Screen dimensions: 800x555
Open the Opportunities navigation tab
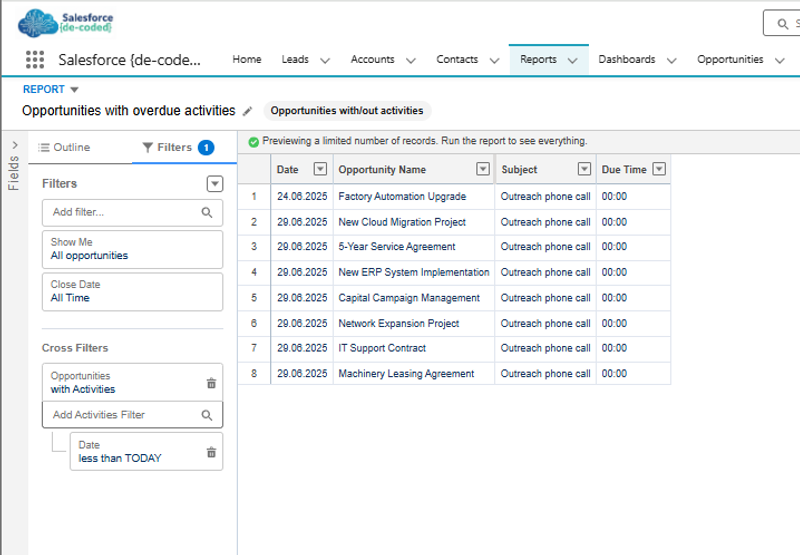(730, 59)
